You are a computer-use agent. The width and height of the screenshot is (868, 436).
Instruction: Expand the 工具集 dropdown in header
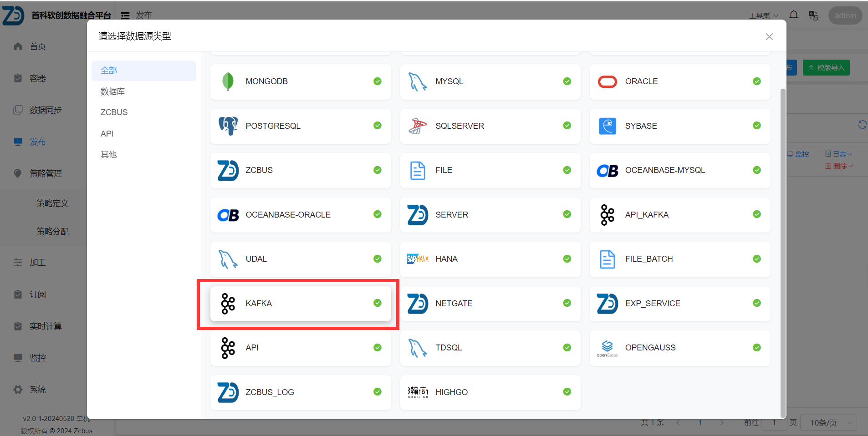click(x=764, y=16)
